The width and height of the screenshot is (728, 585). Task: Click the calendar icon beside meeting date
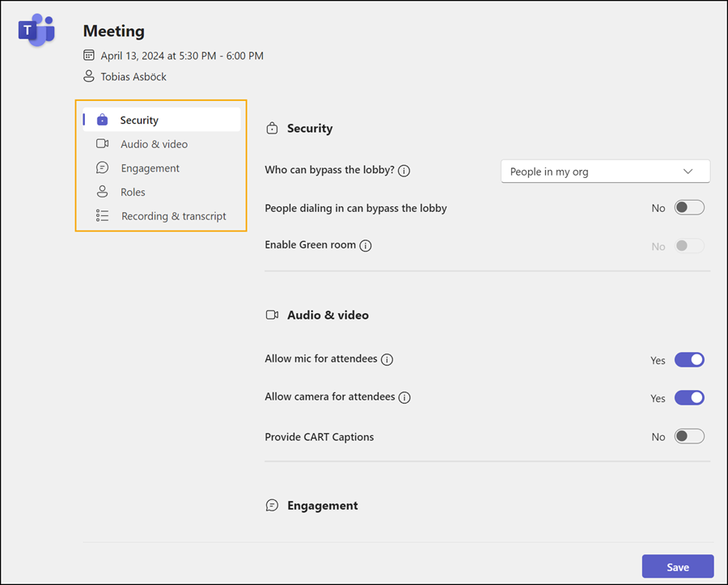(x=89, y=56)
